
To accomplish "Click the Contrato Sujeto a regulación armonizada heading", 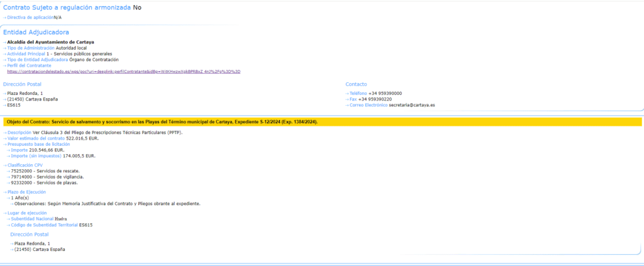I will [67, 7].
